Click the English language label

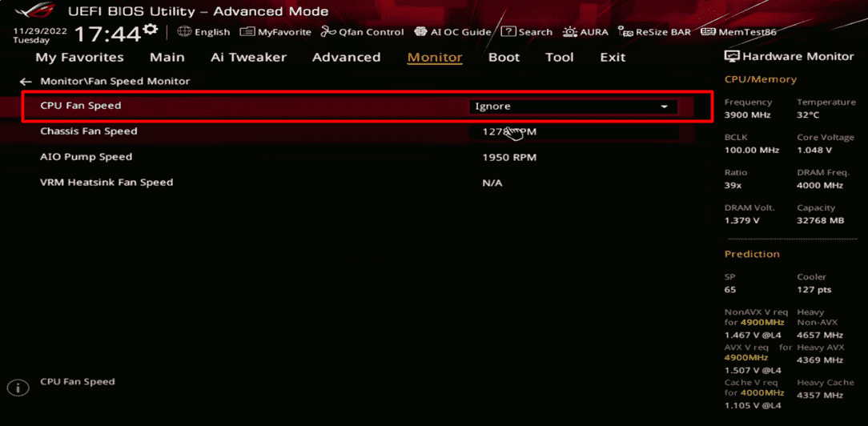point(212,32)
